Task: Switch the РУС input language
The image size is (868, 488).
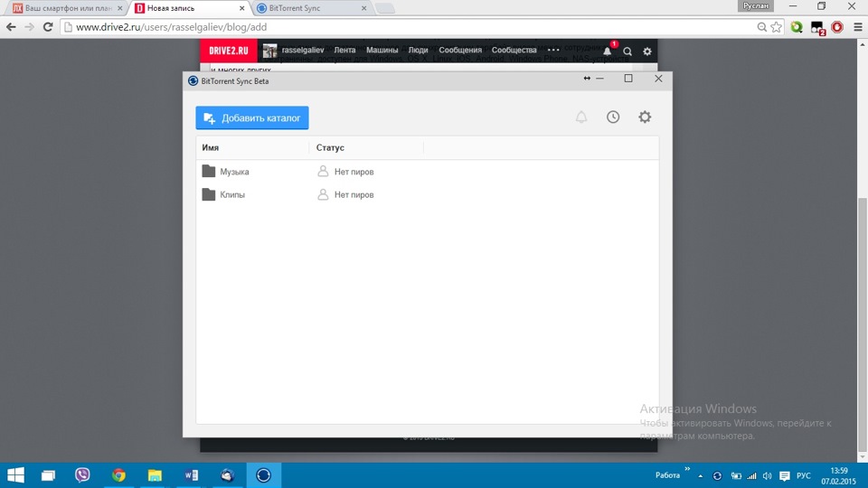Action: coord(804,476)
